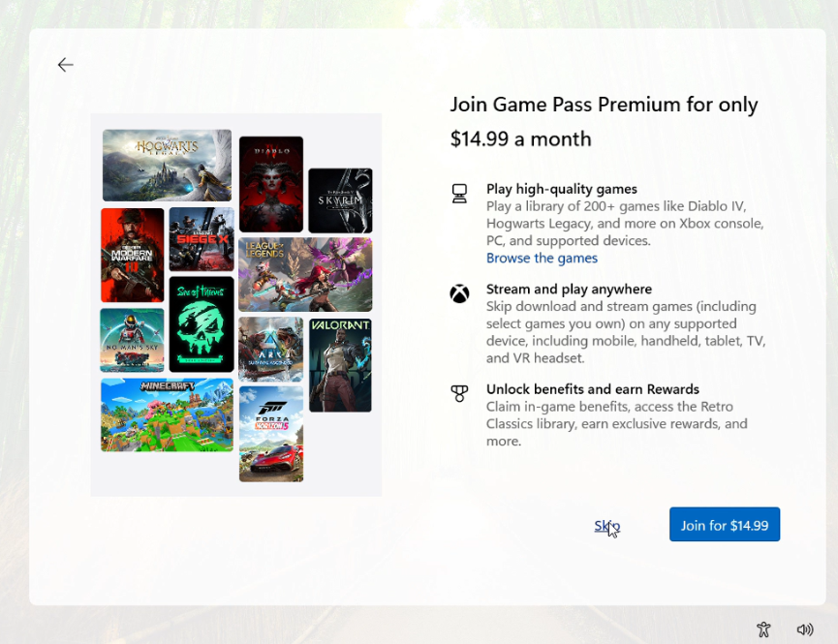Select the Skyrim game tile
Viewport: 838px width, 644px height.
tap(340, 200)
